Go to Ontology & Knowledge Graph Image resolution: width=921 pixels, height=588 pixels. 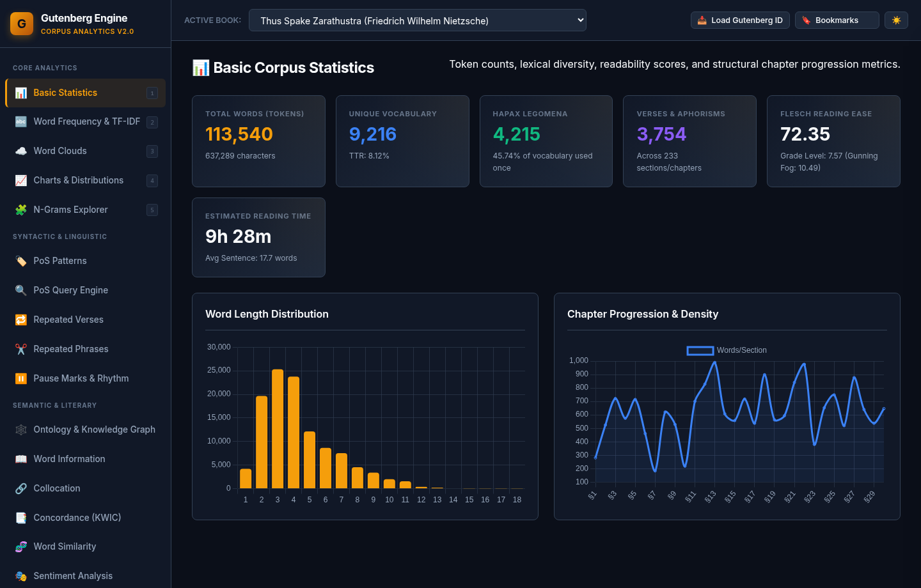pyautogui.click(x=85, y=429)
